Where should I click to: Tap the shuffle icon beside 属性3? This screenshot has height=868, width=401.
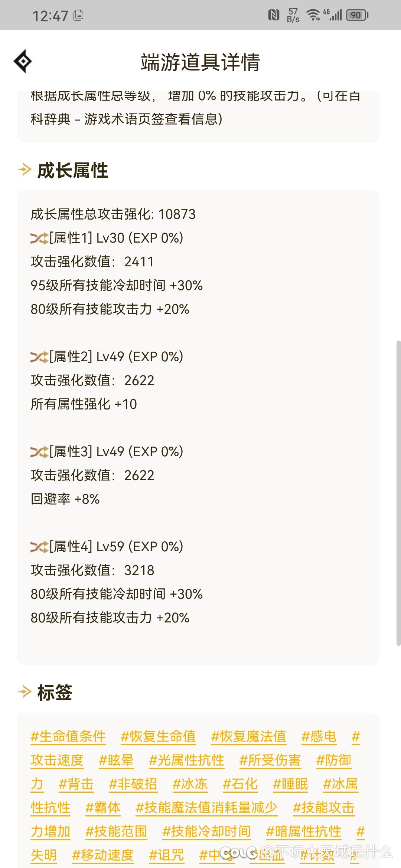point(39,452)
